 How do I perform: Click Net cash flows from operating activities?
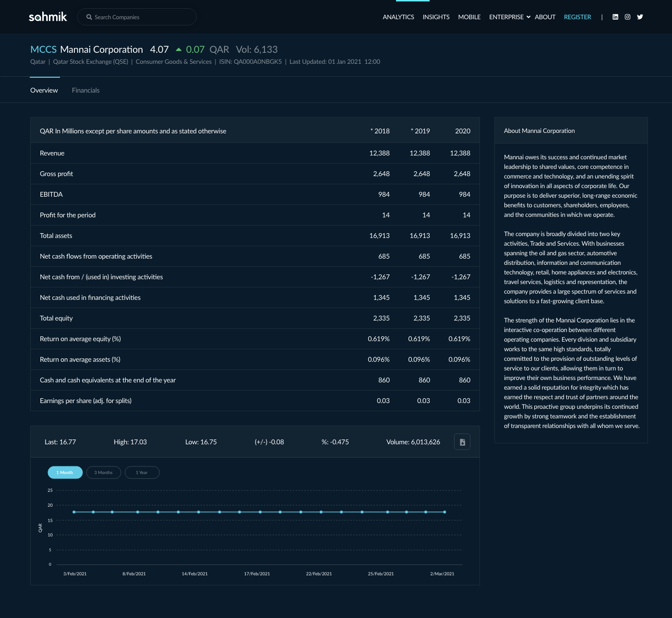(96, 256)
